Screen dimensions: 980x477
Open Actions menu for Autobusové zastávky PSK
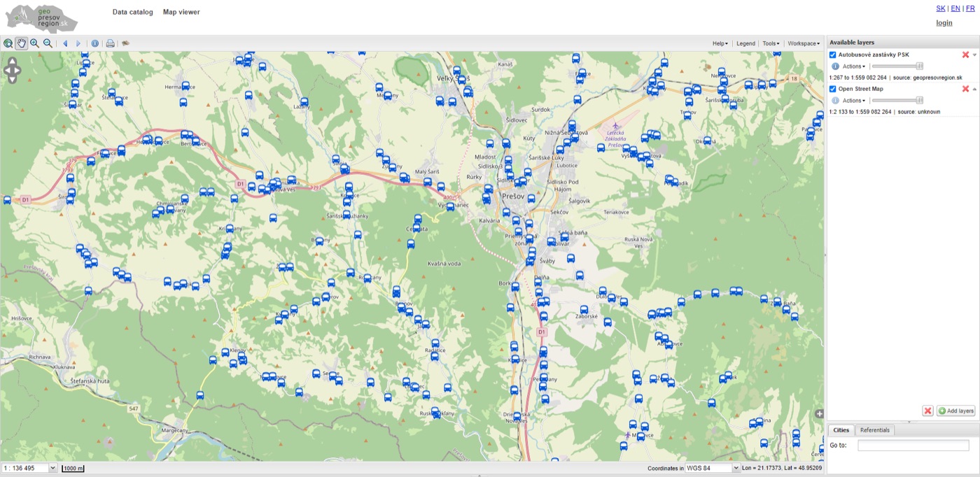[854, 66]
